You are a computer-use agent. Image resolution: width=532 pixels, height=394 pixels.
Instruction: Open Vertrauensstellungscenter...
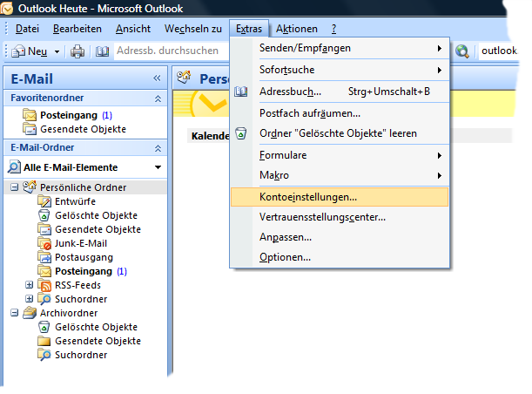pyautogui.click(x=340, y=217)
